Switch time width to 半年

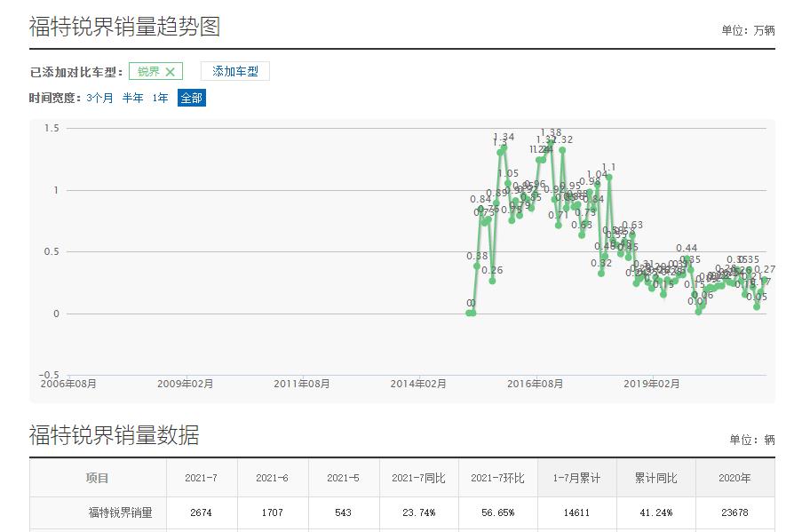(x=131, y=98)
